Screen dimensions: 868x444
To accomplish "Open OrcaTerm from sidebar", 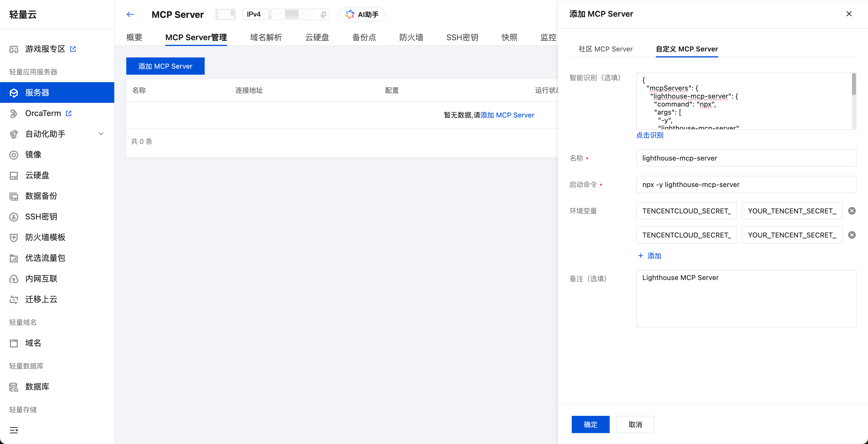I will (x=43, y=113).
